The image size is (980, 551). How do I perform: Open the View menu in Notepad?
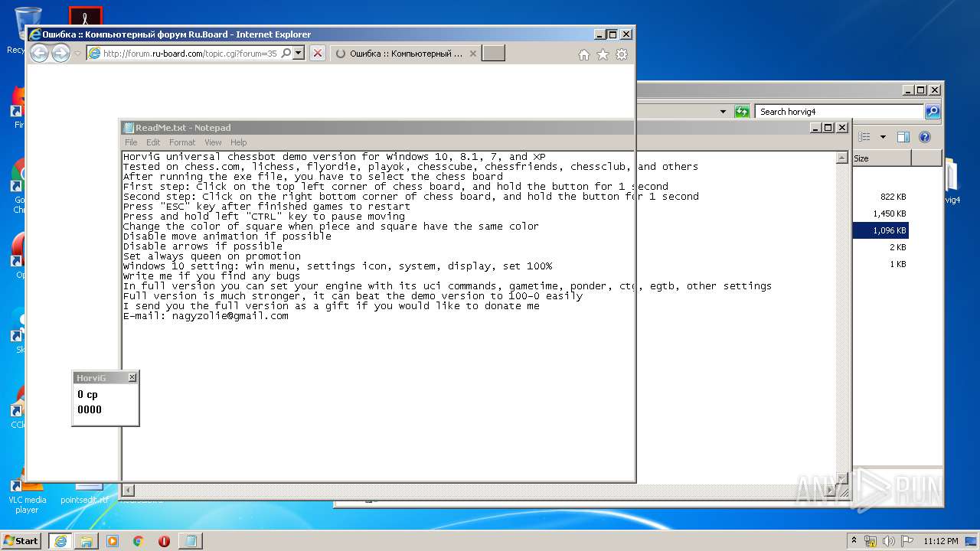[x=213, y=142]
